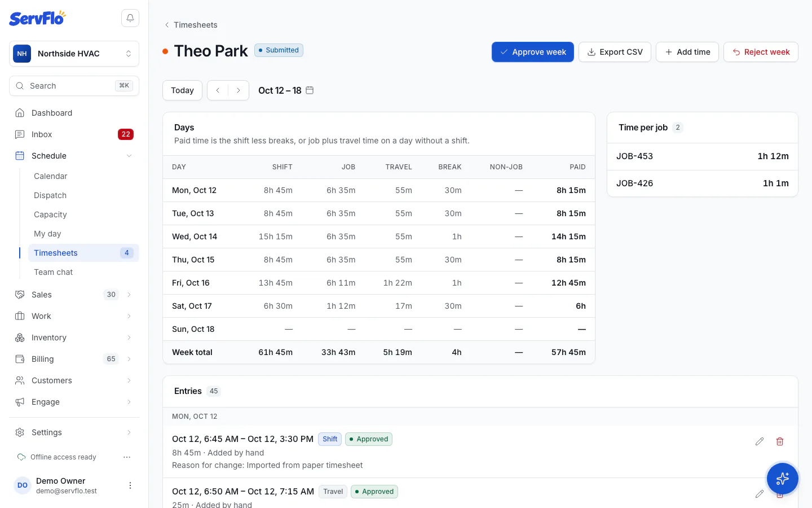Screen dimensions: 812x508
Task: Expand the Inventory section chevron
Action: (129, 338)
